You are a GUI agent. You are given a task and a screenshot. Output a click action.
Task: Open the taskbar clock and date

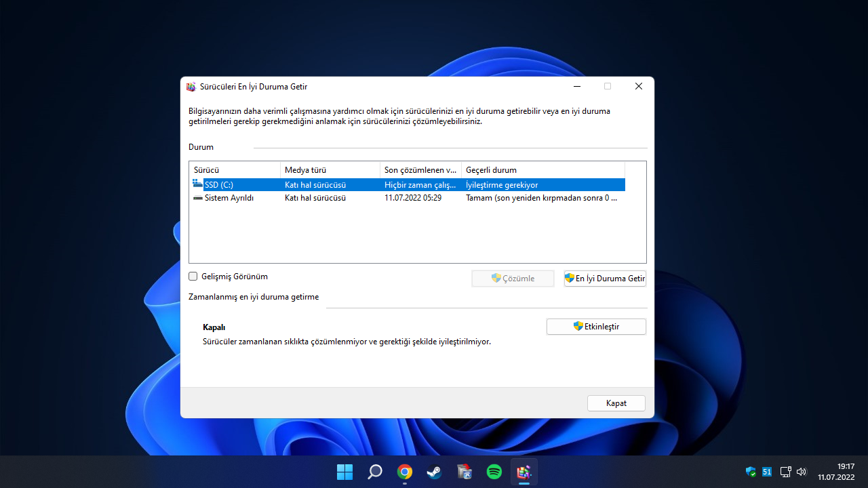point(836,472)
